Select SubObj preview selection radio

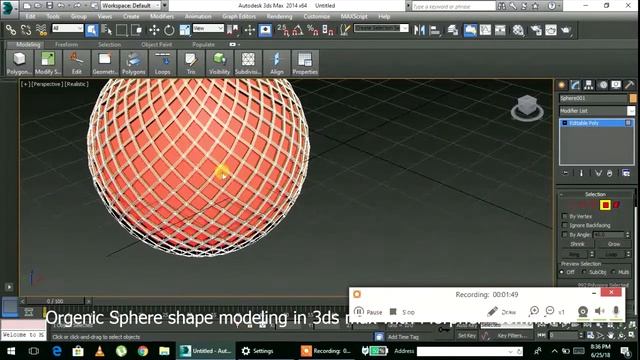coord(584,272)
